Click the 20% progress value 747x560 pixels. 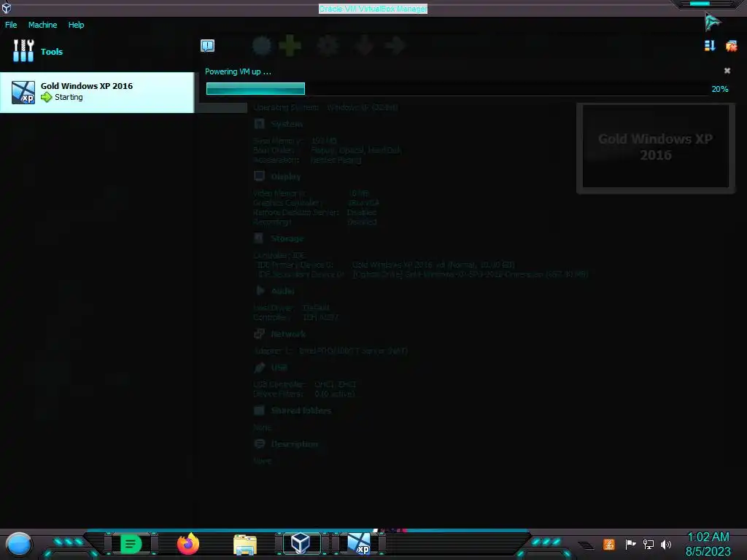[x=720, y=89]
